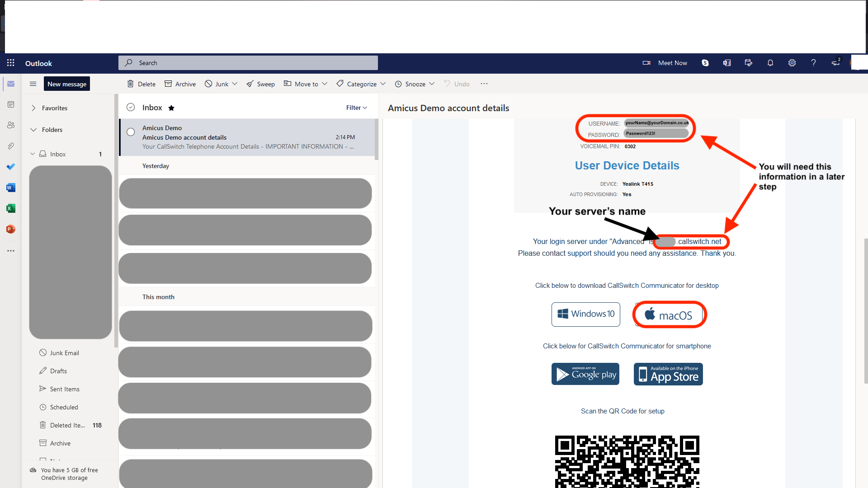Open Mail in the left rail
The image size is (868, 488).
pyautogui.click(x=11, y=84)
